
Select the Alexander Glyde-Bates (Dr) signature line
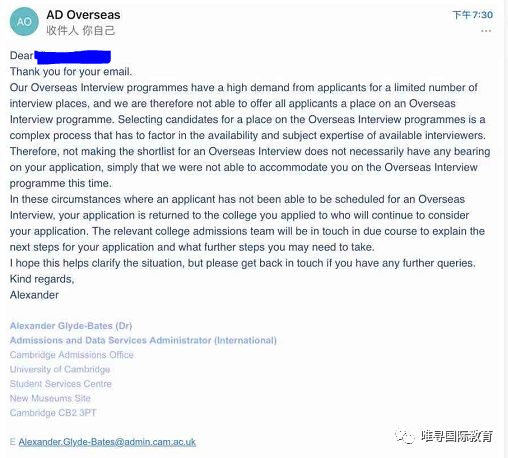point(71,326)
